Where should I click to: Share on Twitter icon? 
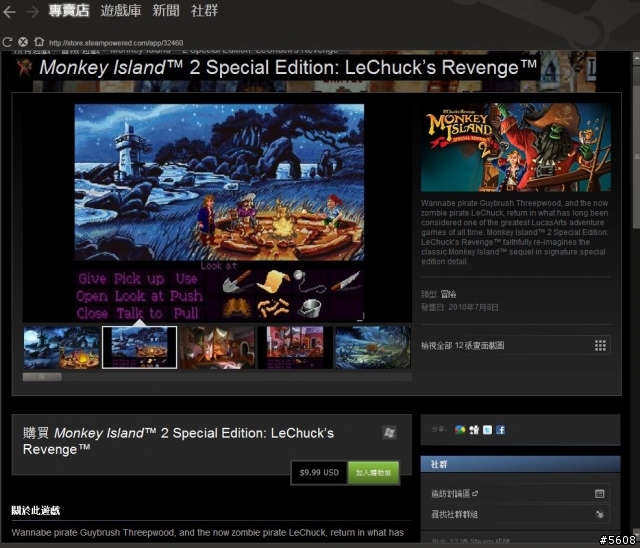487,430
